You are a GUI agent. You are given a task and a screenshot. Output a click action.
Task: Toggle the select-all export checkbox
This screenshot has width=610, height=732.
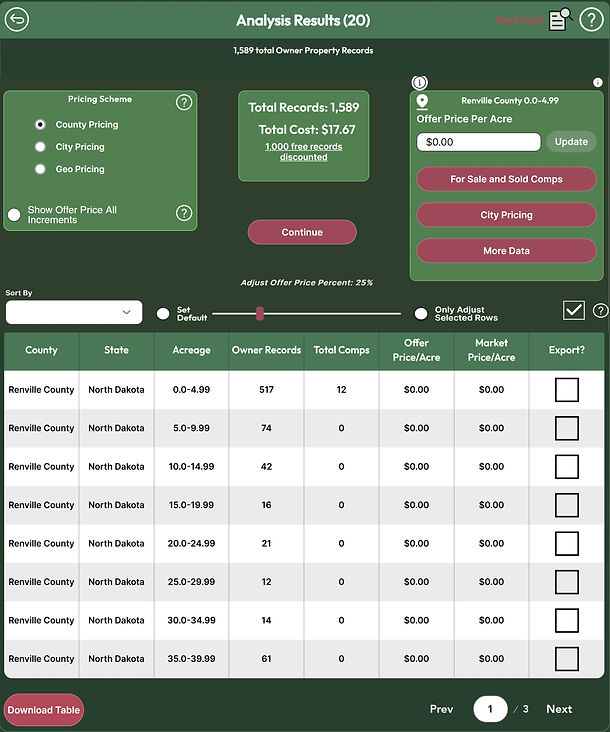[x=574, y=310]
